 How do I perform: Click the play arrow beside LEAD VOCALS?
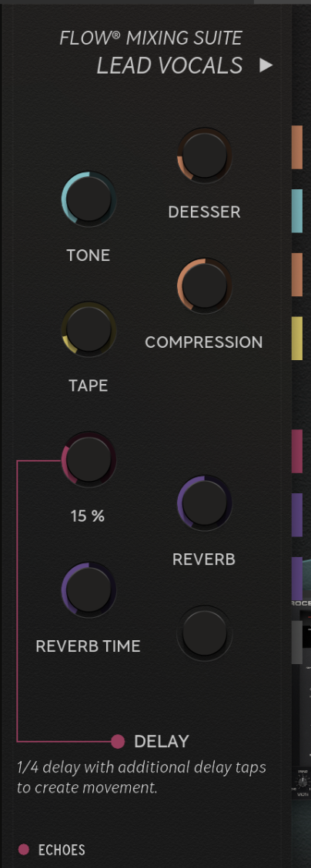pos(266,65)
